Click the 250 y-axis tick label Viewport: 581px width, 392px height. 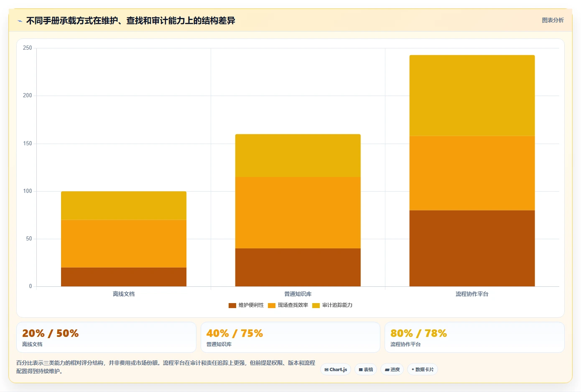pyautogui.click(x=28, y=48)
